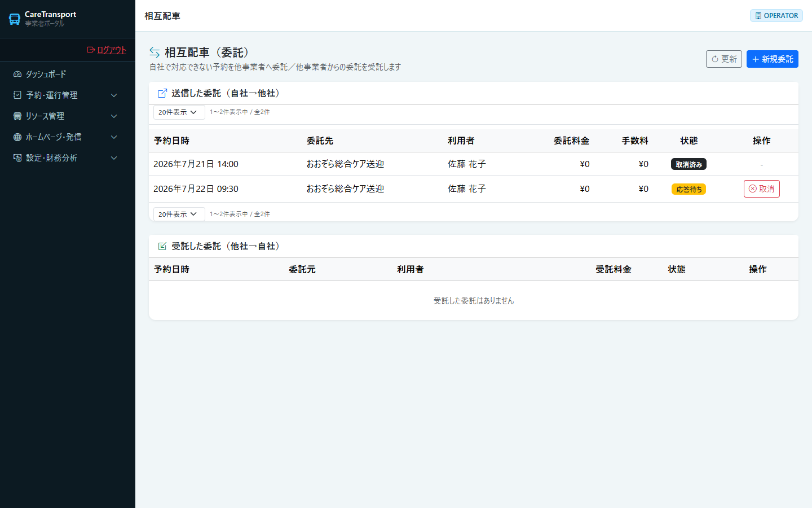Select the 2026年7月21日 14:00 date cell
This screenshot has height=508, width=812.
pyautogui.click(x=196, y=164)
